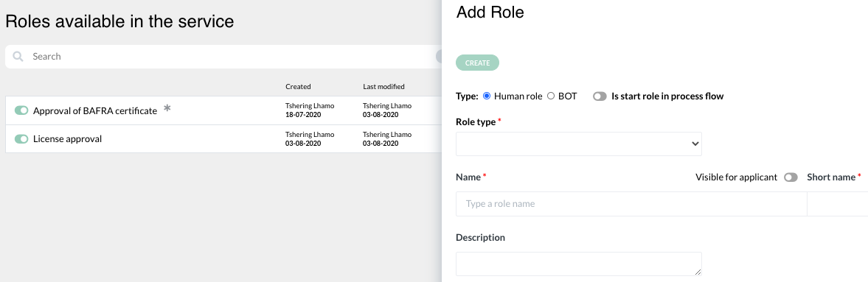Click the Add Role panel heading
Image resolution: width=868 pixels, height=282 pixels.
click(490, 13)
